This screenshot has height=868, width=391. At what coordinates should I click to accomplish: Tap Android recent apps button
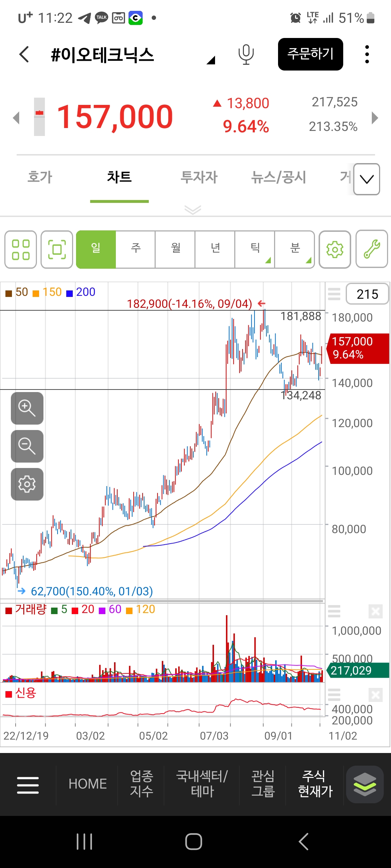(x=85, y=842)
